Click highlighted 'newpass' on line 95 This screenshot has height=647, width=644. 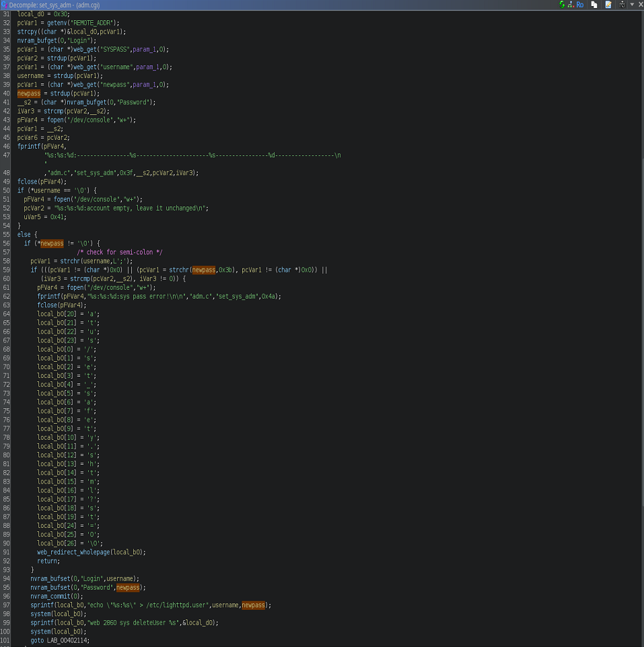tap(128, 588)
